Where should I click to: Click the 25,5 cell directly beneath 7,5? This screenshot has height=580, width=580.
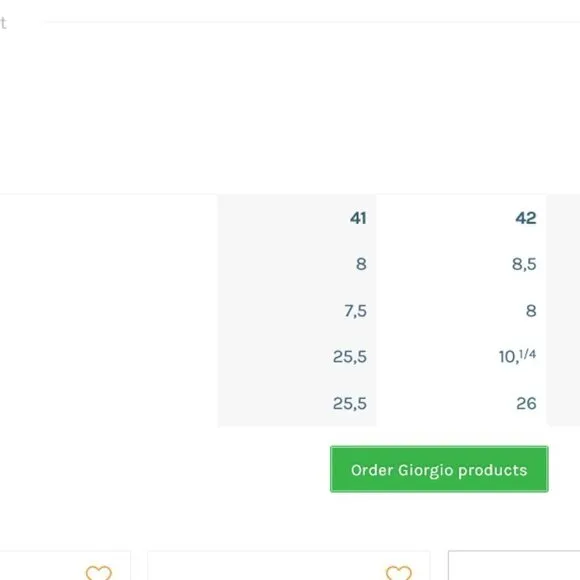(350, 357)
